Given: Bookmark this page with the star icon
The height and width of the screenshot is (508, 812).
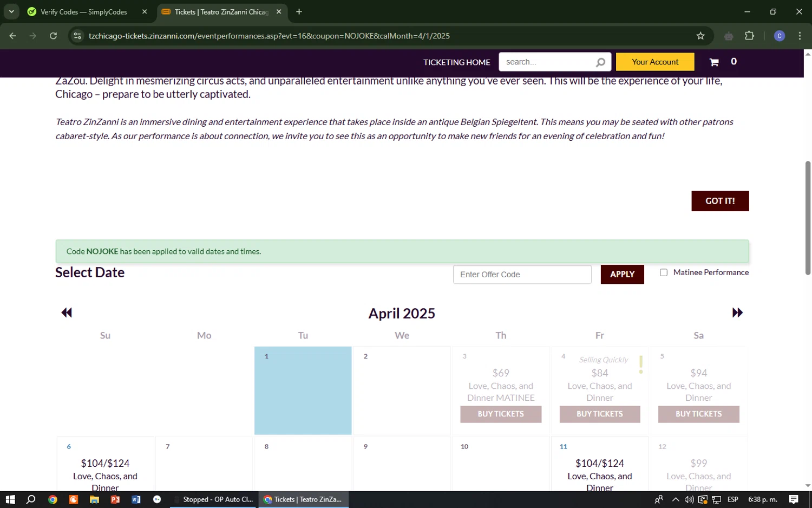Looking at the screenshot, I should tap(700, 36).
